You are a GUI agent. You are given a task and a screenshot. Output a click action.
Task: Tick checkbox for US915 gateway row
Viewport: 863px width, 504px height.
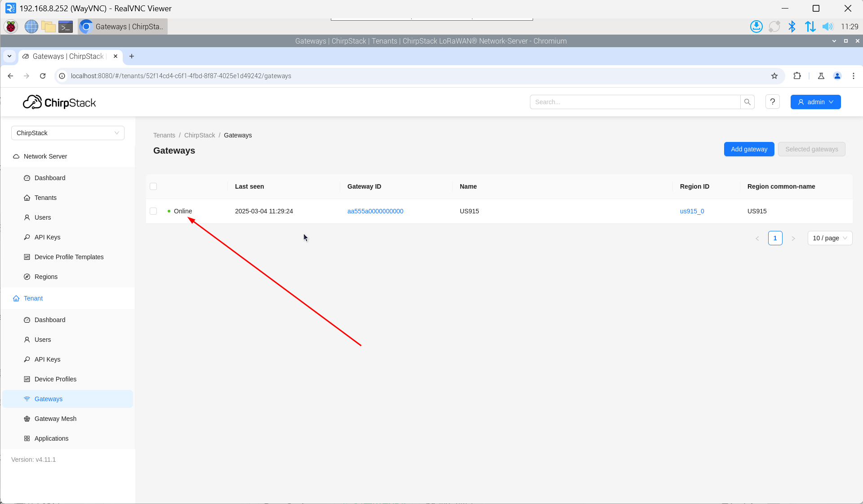[153, 211]
